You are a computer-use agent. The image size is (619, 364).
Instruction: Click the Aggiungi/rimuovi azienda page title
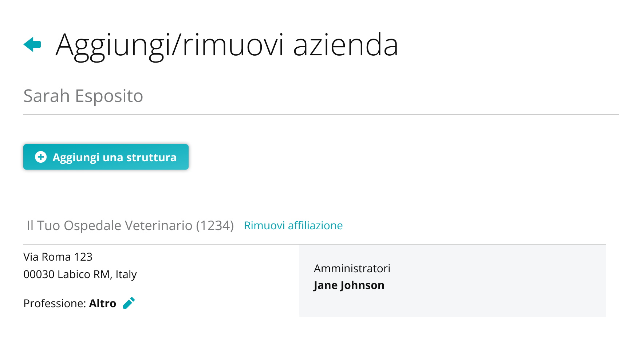[227, 45]
